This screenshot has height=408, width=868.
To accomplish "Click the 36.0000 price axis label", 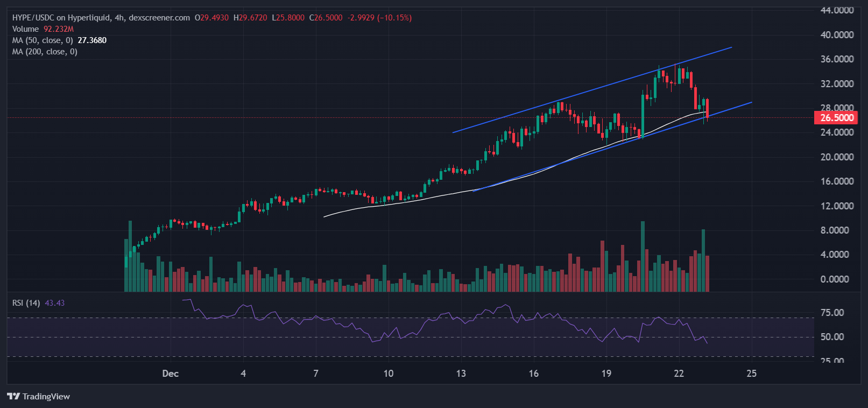I will click(x=837, y=59).
